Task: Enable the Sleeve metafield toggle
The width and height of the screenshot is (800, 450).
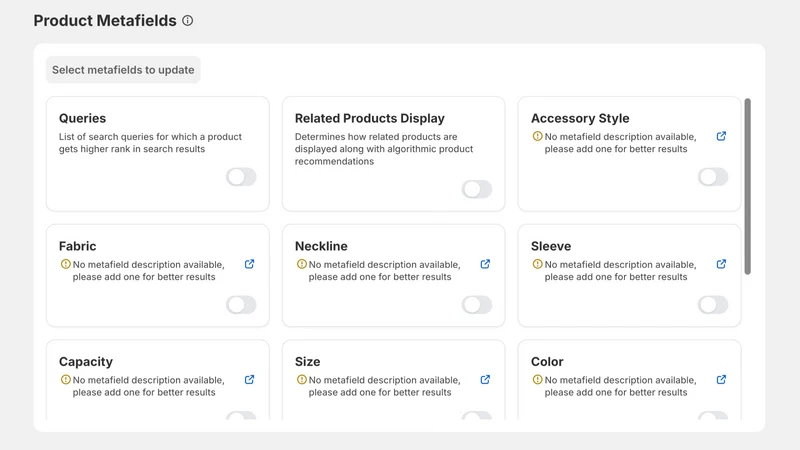Action: pyautogui.click(x=713, y=305)
